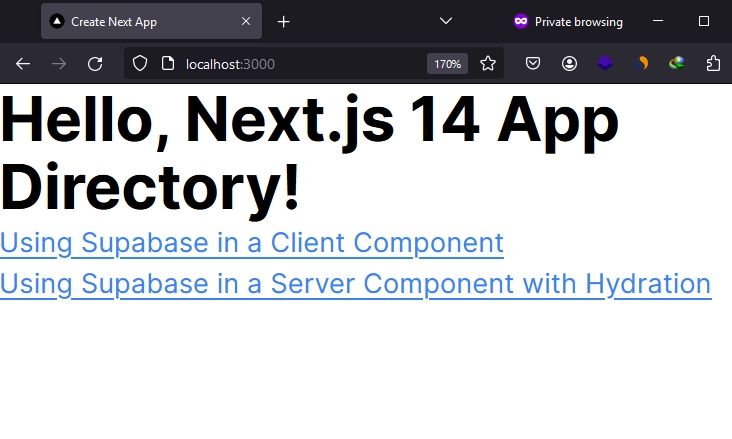The image size is (732, 439).
Task: Go back with the back arrow
Action: point(22,64)
